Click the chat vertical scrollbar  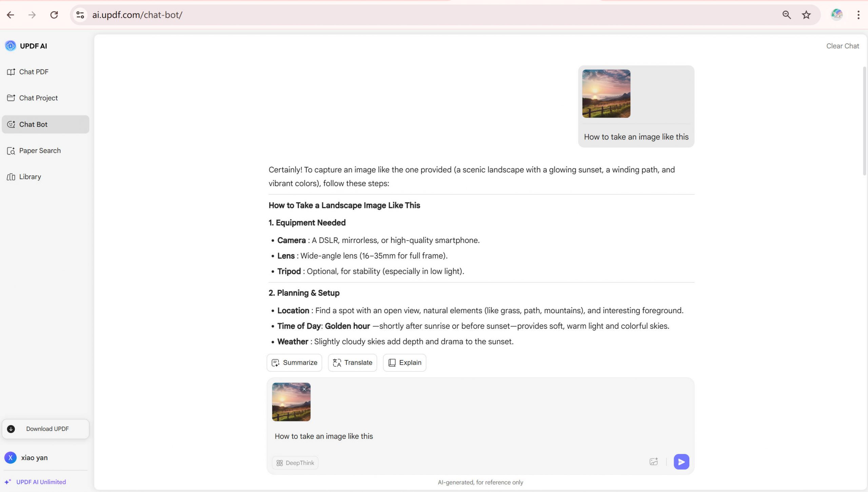[x=864, y=121]
